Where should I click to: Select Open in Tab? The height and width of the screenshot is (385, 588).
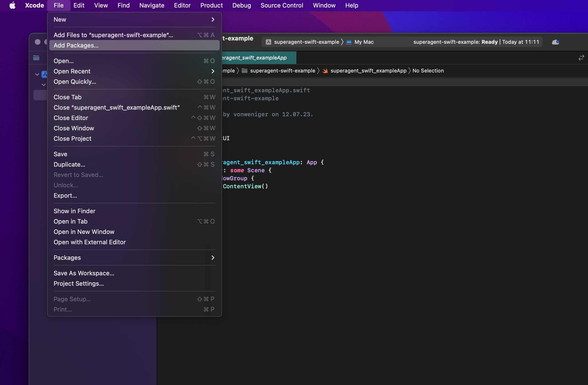(134, 222)
